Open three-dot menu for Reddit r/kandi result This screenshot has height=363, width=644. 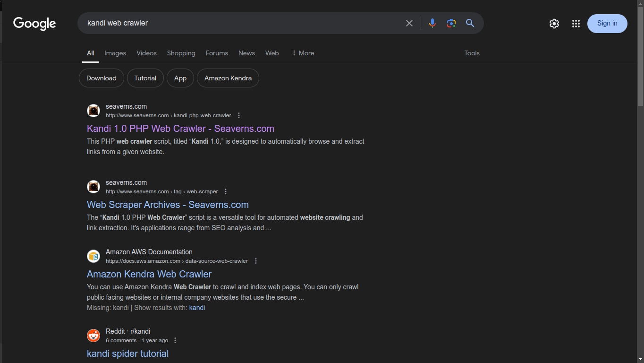[x=175, y=340]
